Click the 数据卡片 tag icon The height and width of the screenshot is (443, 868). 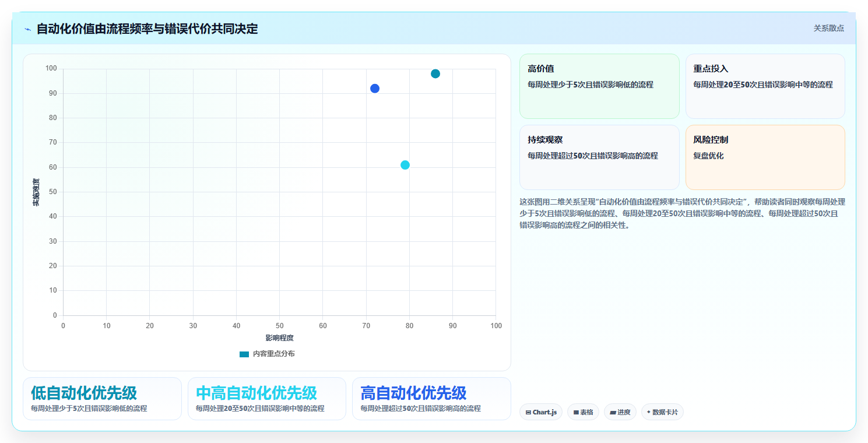click(x=649, y=412)
